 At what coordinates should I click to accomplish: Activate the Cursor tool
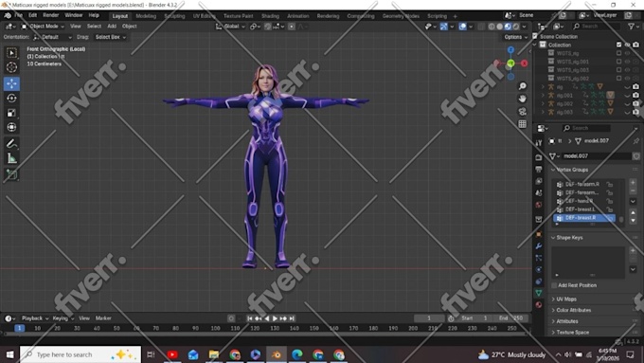[x=11, y=67]
